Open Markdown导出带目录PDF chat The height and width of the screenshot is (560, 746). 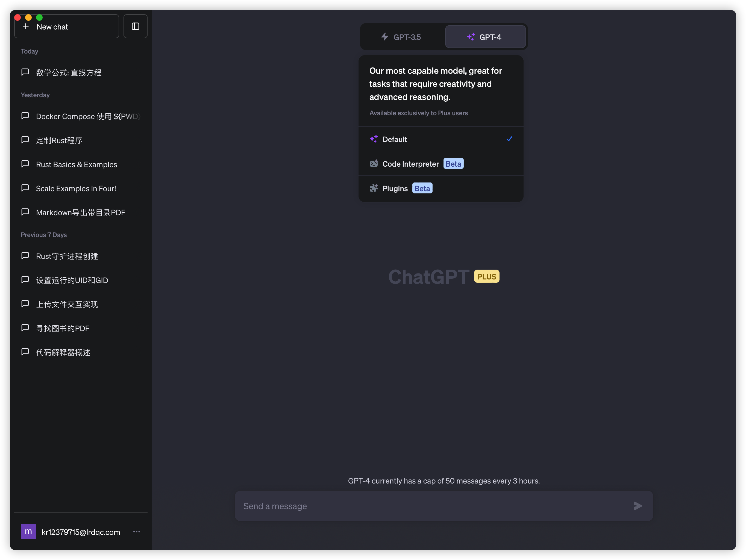click(81, 212)
